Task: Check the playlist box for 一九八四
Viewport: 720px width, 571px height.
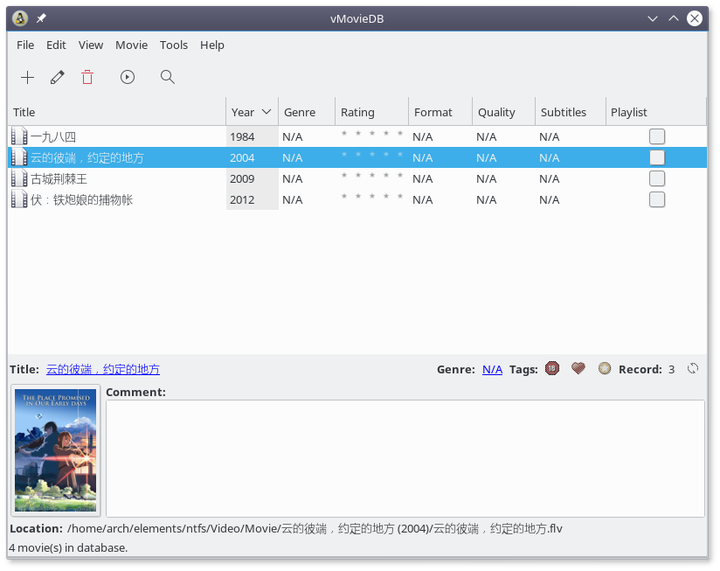Action: coord(657,137)
